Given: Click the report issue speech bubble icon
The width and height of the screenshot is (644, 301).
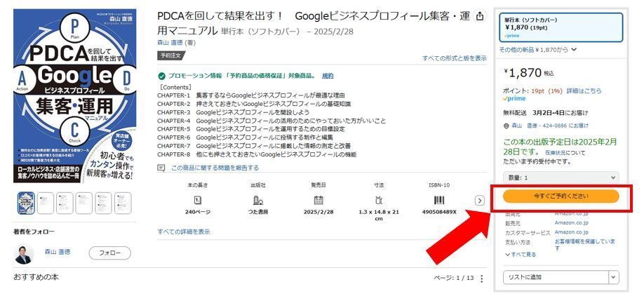Looking at the screenshot, I should coord(161,168).
